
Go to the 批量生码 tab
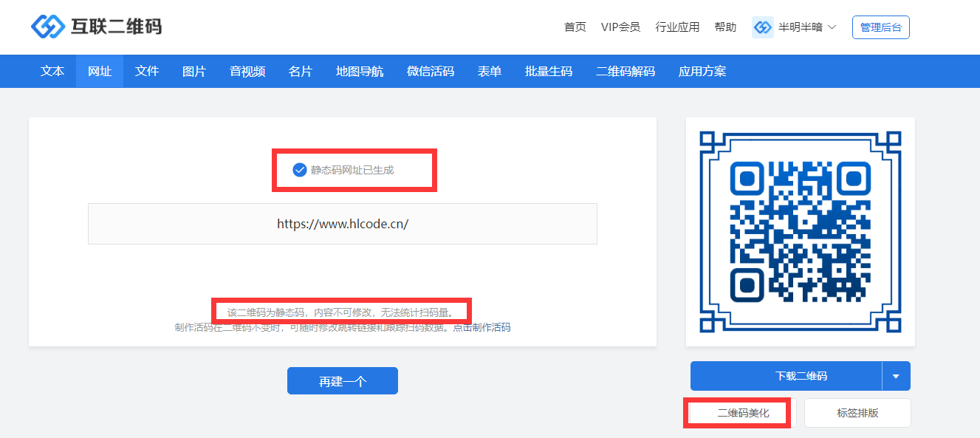pyautogui.click(x=549, y=72)
